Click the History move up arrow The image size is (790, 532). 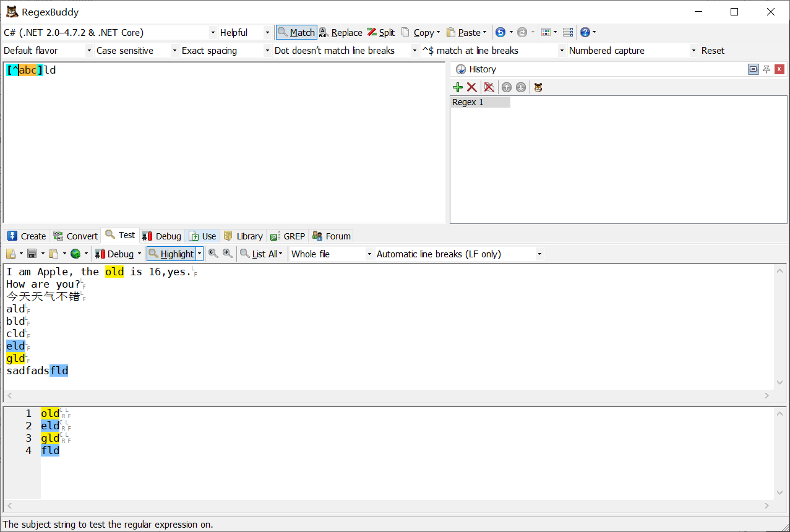click(x=507, y=87)
